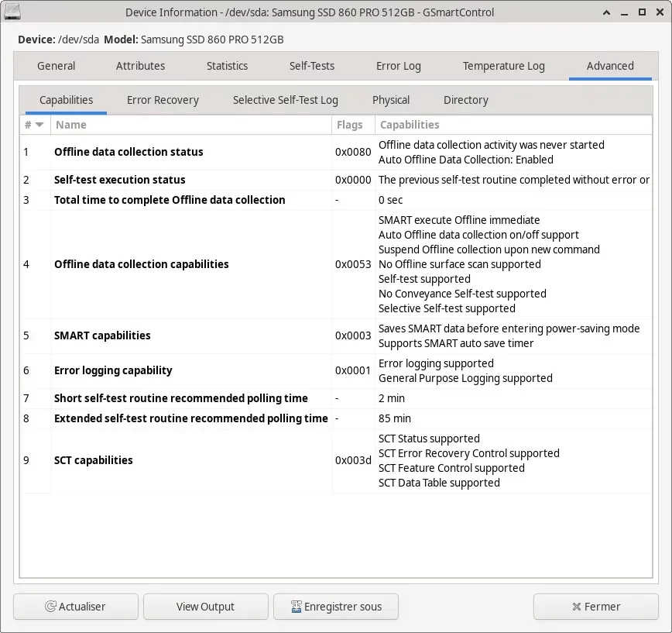
Task: Select Extended self-test routine recommended polling time
Action: coord(336,418)
